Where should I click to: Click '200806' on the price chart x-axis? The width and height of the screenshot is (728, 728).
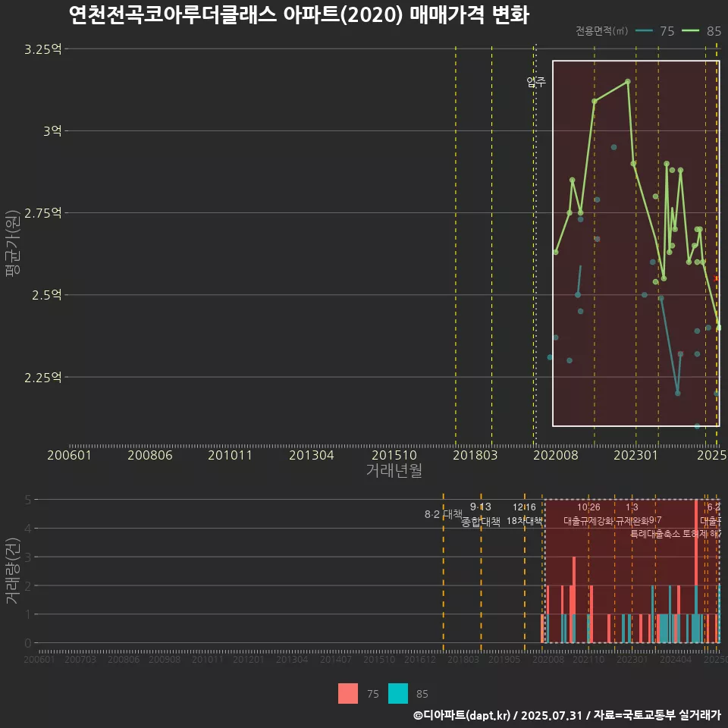pos(150,455)
